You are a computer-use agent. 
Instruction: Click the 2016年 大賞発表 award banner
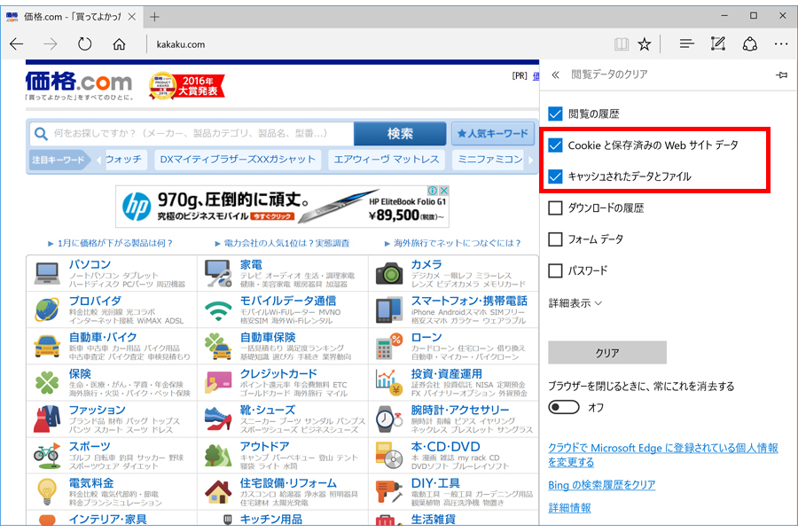[187, 85]
